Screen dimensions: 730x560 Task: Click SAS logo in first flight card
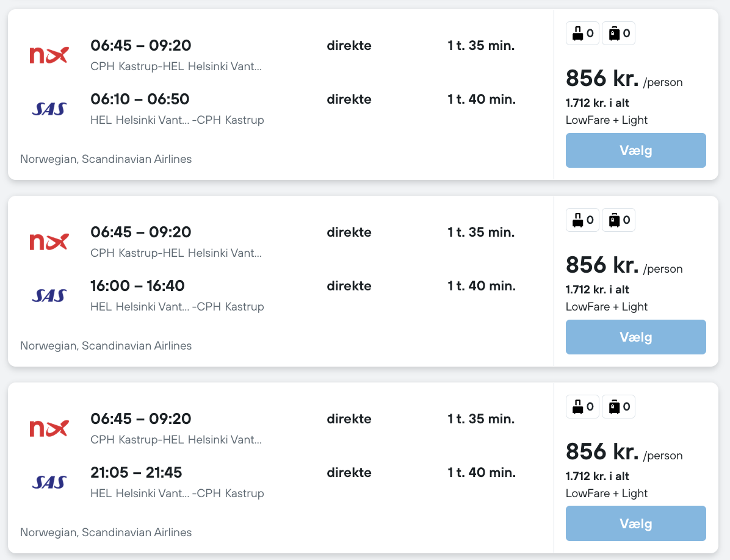click(49, 109)
